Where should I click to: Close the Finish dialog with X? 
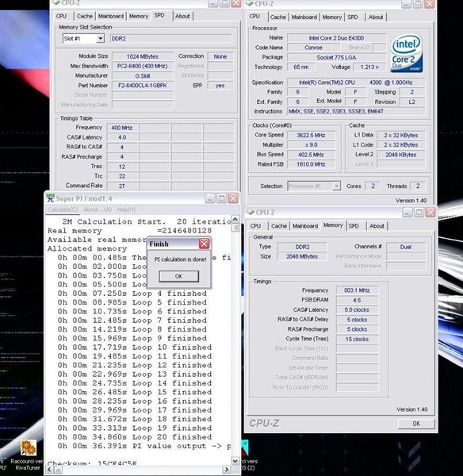[205, 244]
